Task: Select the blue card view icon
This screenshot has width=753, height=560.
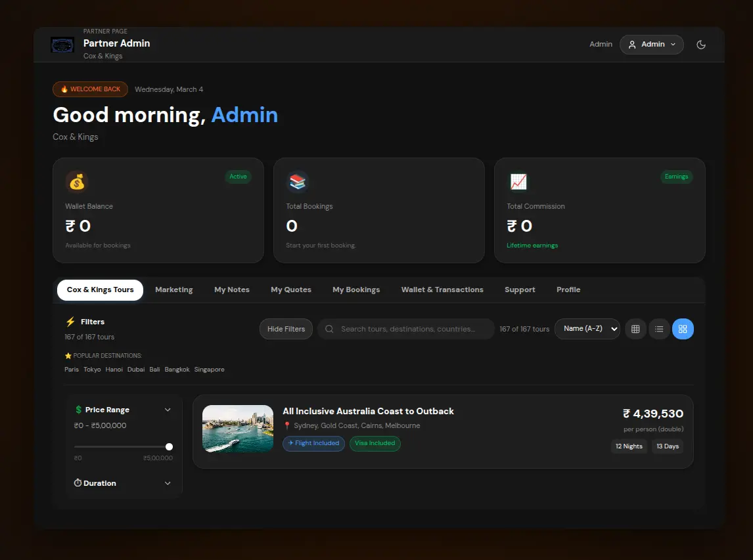Action: pos(683,329)
